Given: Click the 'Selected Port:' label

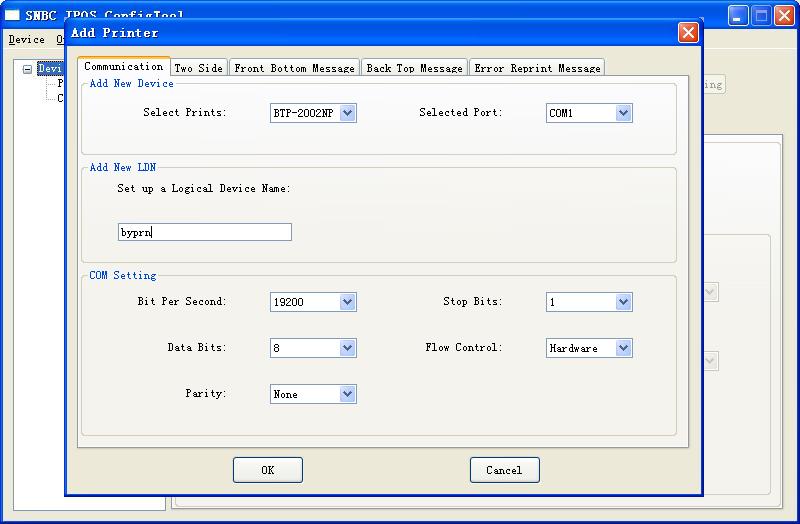Looking at the screenshot, I should (461, 112).
